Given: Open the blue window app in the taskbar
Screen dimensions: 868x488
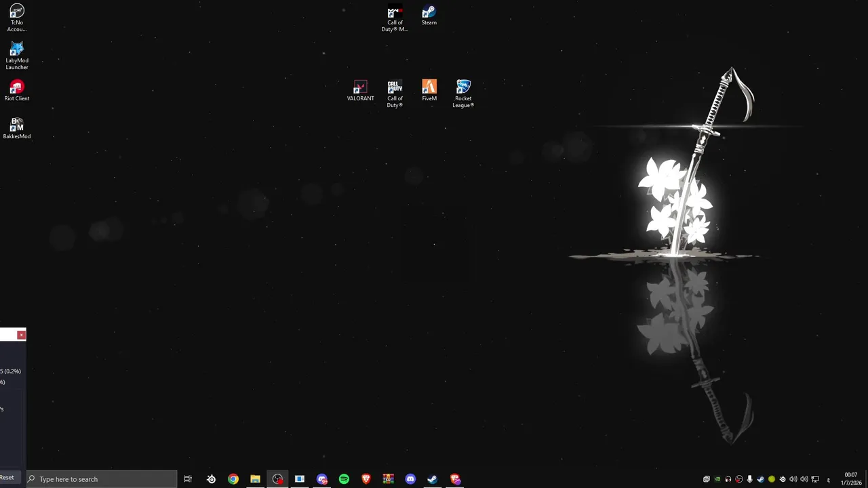Looking at the screenshot, I should (299, 479).
